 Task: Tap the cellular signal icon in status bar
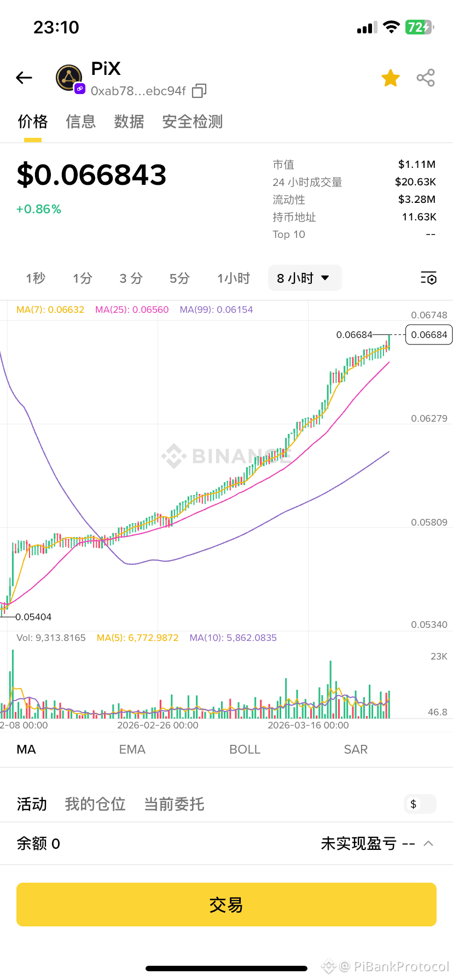pos(367,27)
